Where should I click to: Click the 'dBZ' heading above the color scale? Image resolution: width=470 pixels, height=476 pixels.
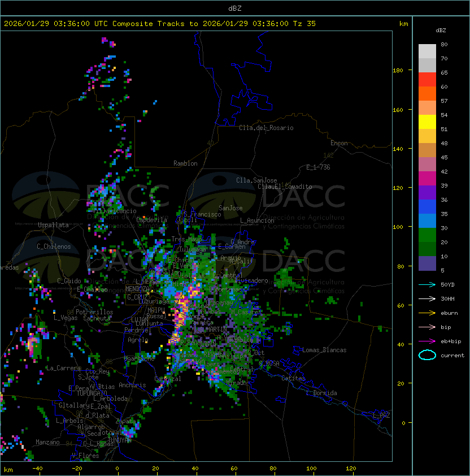(441, 31)
